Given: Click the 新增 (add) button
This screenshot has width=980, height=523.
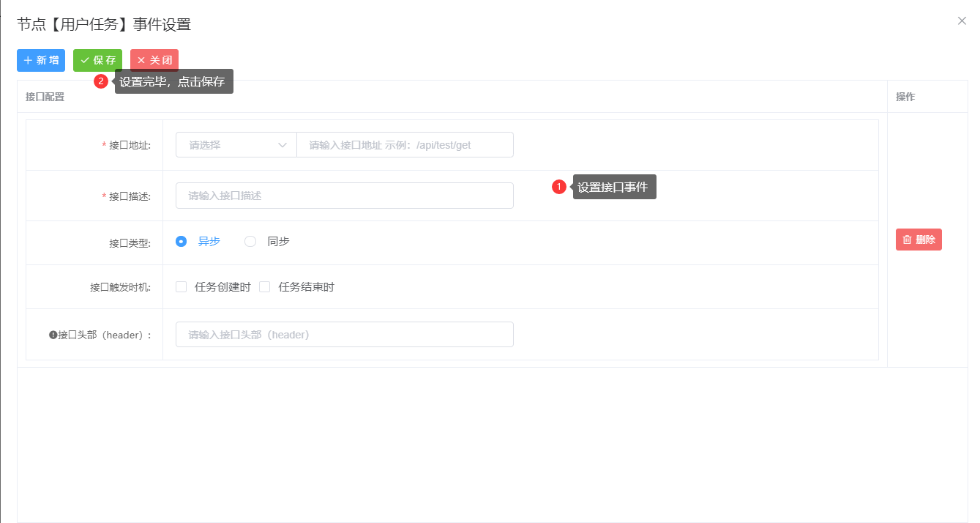Looking at the screenshot, I should click(41, 60).
